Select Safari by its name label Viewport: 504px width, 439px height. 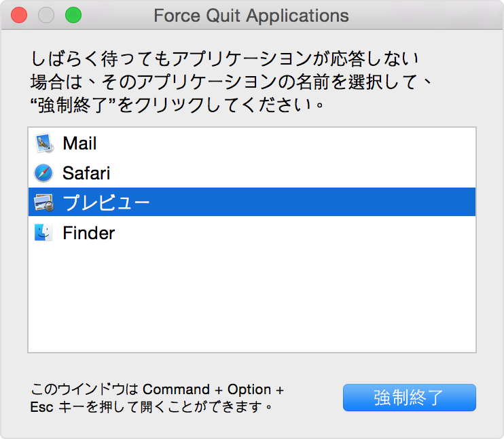pos(86,173)
